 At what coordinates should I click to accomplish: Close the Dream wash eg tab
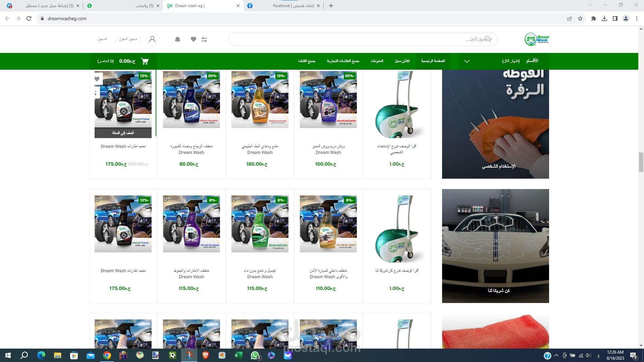pos(238,6)
